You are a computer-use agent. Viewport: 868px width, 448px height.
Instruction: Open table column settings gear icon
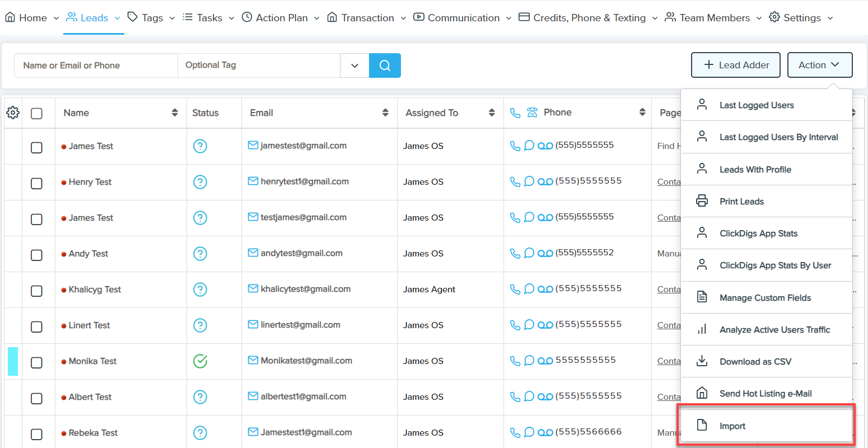(x=13, y=113)
